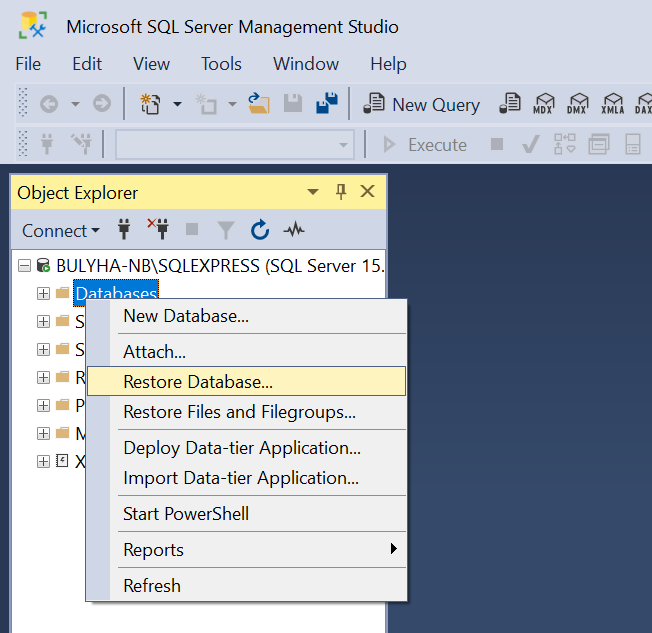Viewport: 652px width, 633px height.
Task: Click the MDX query icon
Action: (544, 104)
